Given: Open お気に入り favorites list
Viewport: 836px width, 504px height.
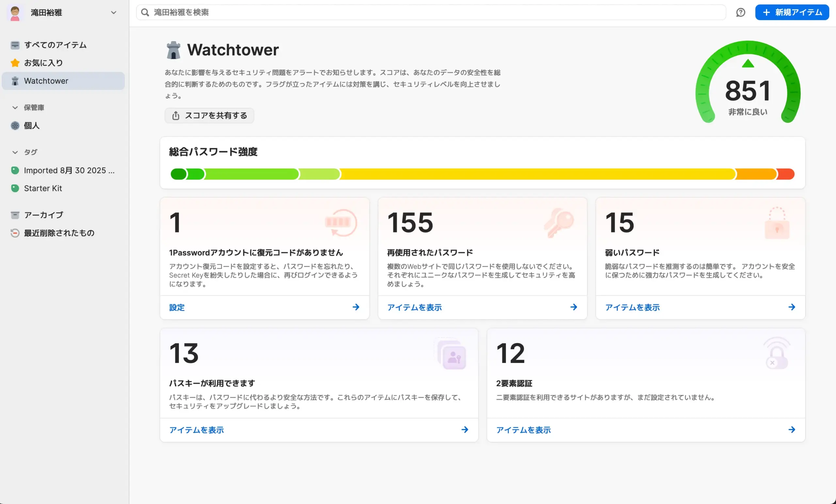Looking at the screenshot, I should pyautogui.click(x=63, y=63).
